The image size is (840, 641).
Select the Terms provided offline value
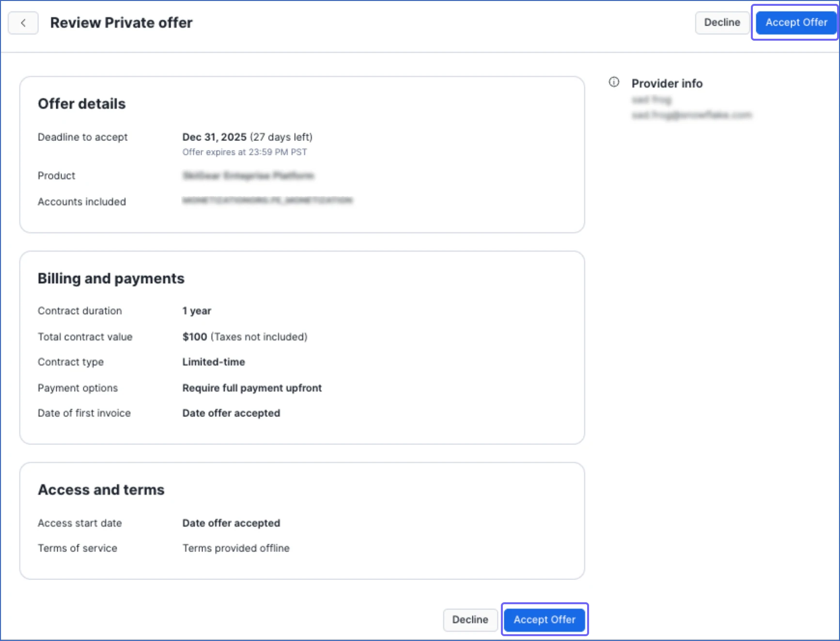click(x=236, y=549)
